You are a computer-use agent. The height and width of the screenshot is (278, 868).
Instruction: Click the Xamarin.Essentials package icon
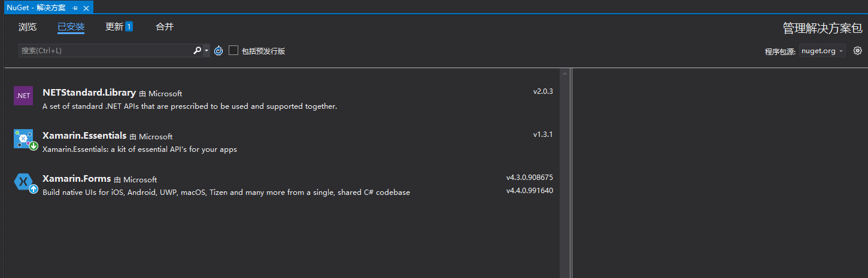coord(25,139)
